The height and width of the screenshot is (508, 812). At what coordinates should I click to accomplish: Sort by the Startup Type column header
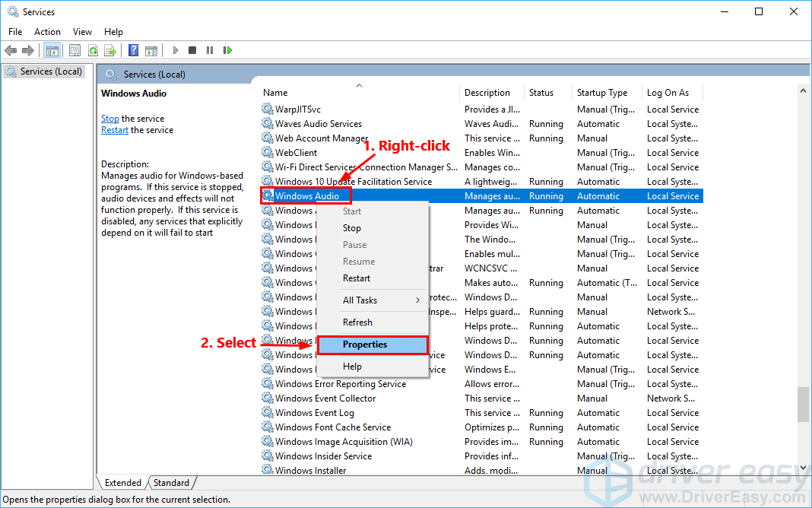click(602, 93)
